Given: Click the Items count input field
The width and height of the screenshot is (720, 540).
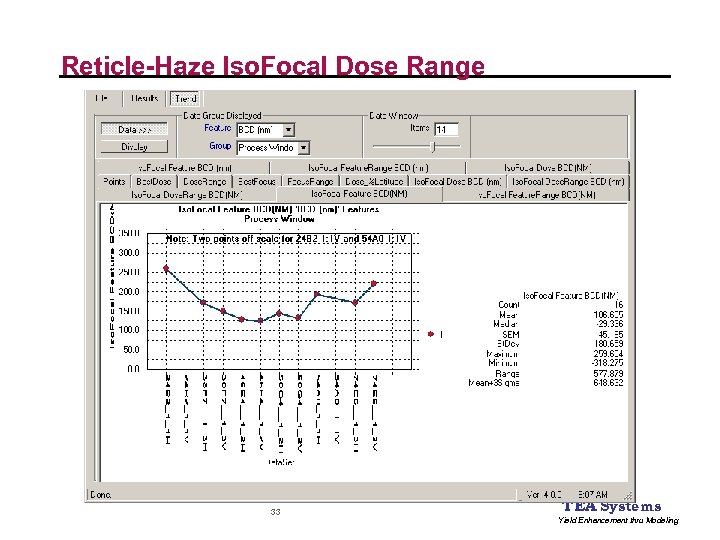Looking at the screenshot, I should [446, 129].
